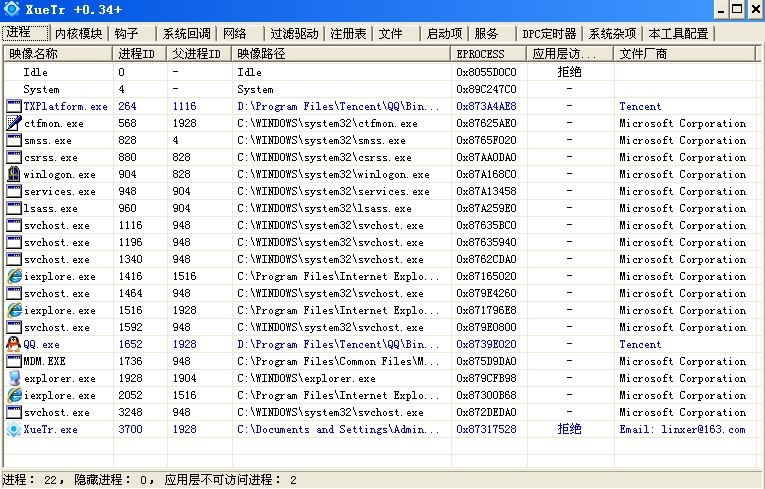Viewport: 765px width, 489px height.
Task: Click 拒绝 in the XueTr.exe row
Action: [569, 429]
